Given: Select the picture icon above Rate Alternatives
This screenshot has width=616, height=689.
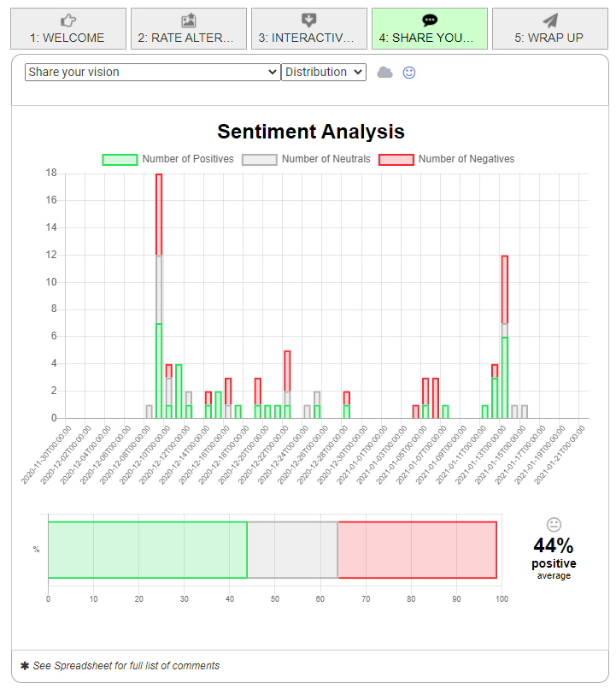Looking at the screenshot, I should (x=189, y=19).
